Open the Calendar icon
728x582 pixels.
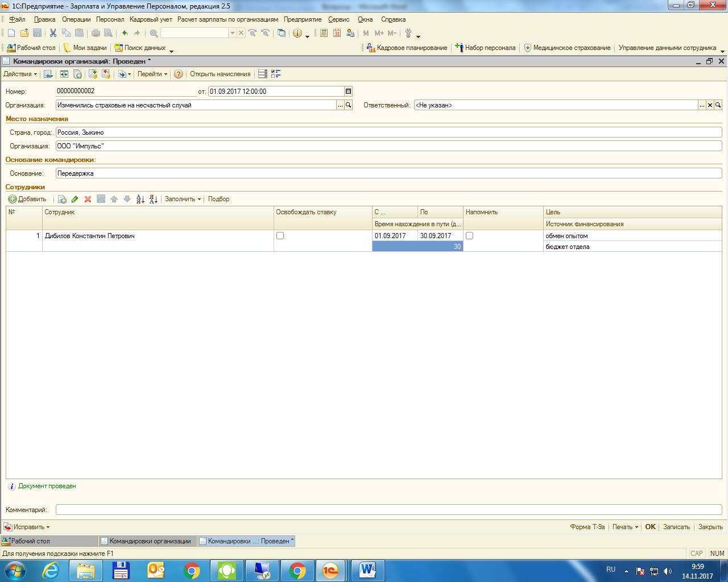337,34
